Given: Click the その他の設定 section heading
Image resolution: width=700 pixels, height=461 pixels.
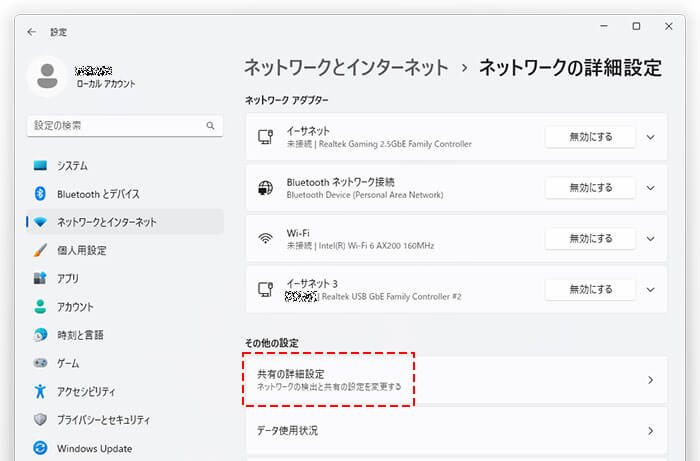Looking at the screenshot, I should pos(271,343).
